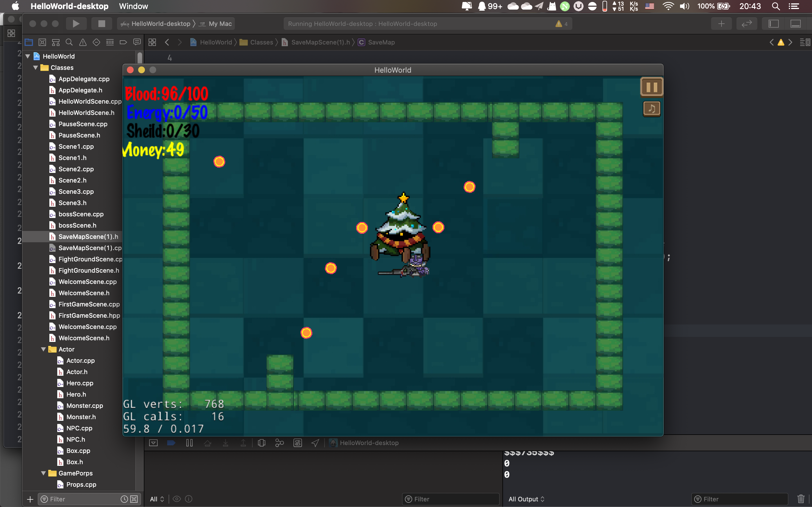Select Classes in the jump bar
This screenshot has height=507, width=812.
tap(261, 42)
